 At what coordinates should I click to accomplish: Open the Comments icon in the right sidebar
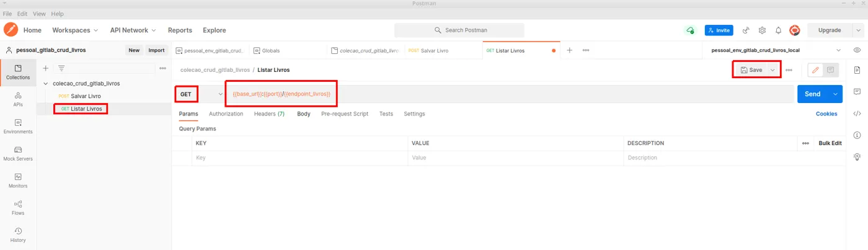tap(857, 92)
